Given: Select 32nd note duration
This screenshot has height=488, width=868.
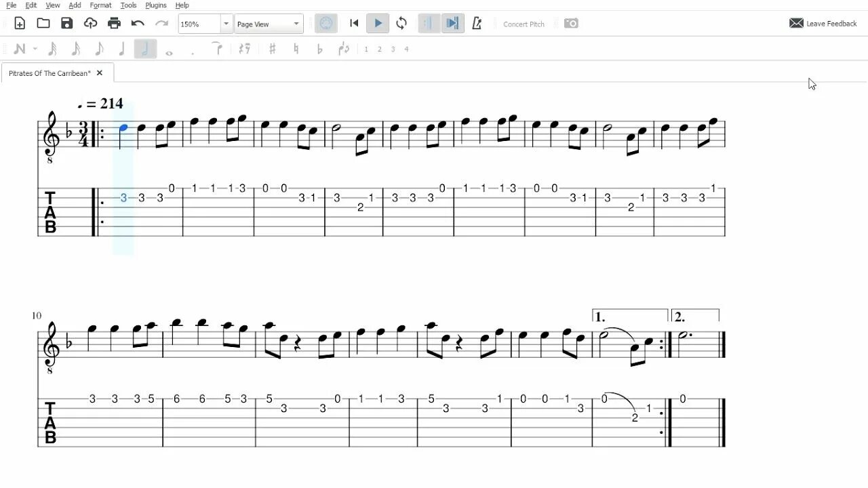Looking at the screenshot, I should (x=52, y=49).
